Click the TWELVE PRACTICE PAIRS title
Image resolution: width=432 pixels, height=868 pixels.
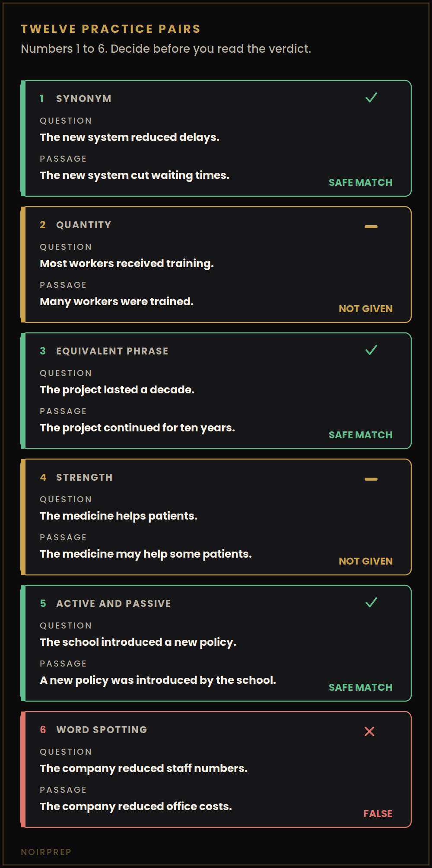coord(111,29)
